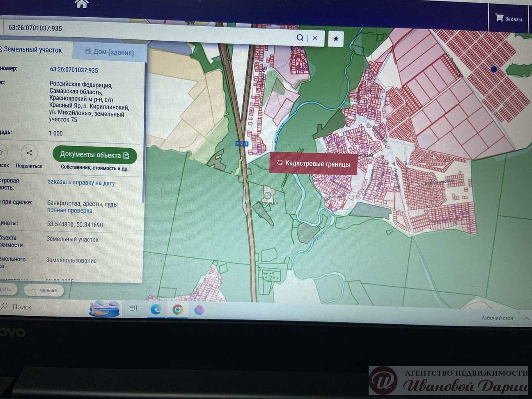
Task: Click the star favorites button beside search
Action: 336,39
